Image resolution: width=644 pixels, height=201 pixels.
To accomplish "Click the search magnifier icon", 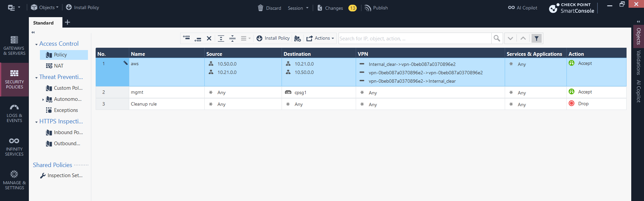I will coord(497,38).
